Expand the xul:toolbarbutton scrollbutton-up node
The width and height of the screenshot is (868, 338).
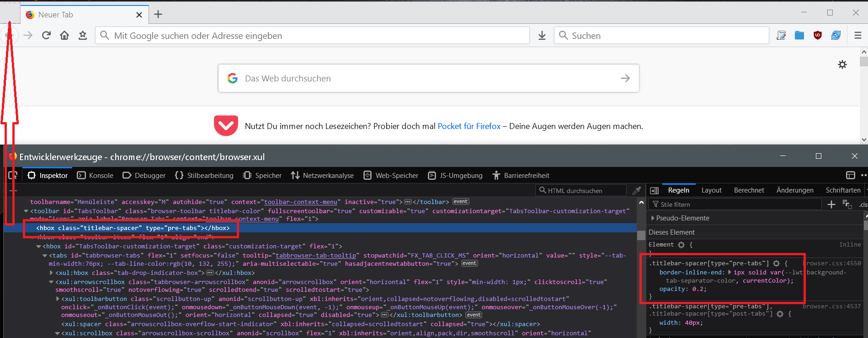point(57,299)
